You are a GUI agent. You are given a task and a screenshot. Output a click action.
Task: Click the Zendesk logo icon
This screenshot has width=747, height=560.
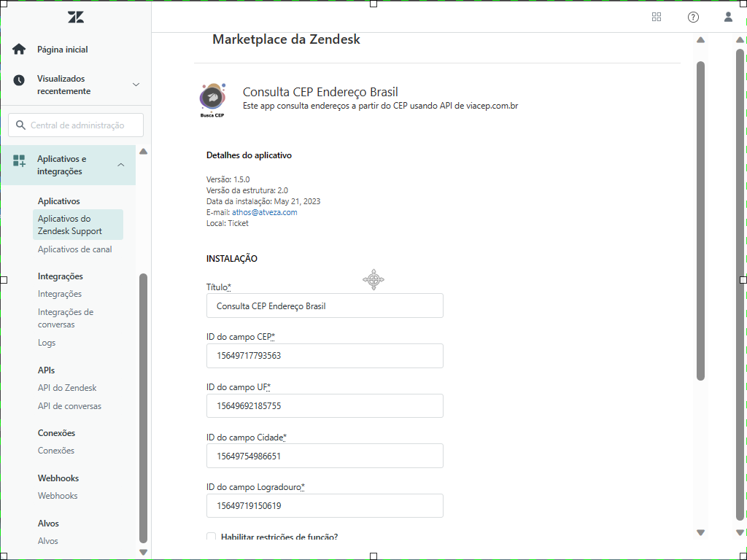[76, 17]
